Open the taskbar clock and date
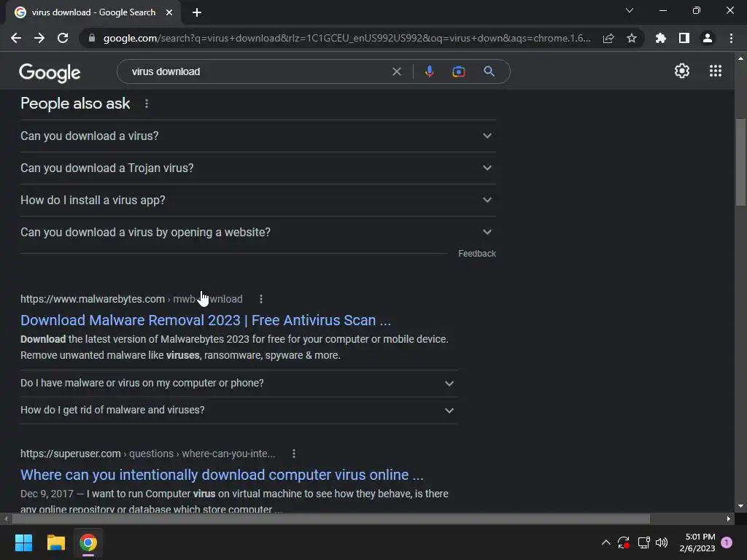This screenshot has height=560, width=747. tap(697, 542)
